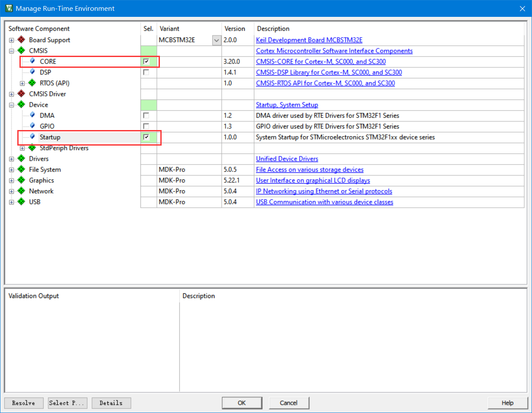This screenshot has width=532, height=413.
Task: Open User Interface on graphical LCD displays link
Action: (313, 180)
